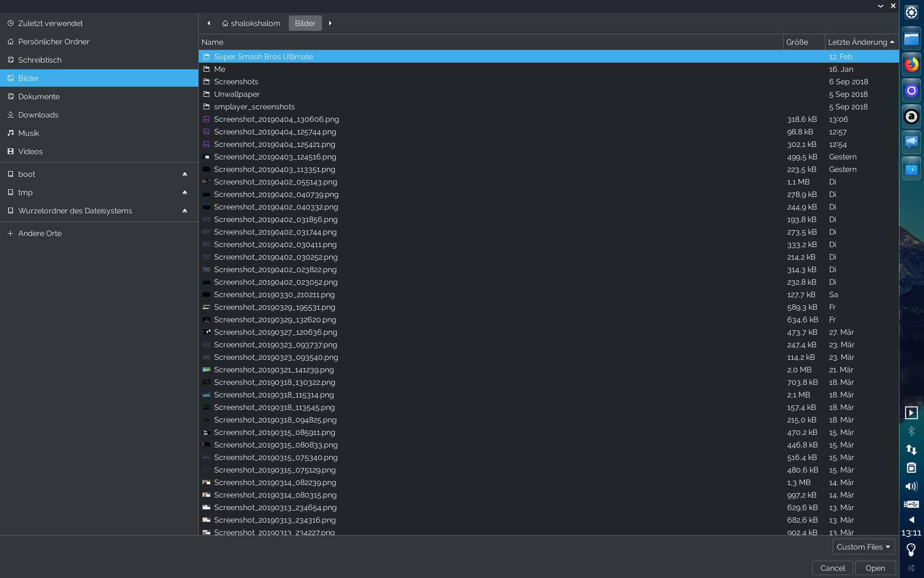924x578 pixels.
Task: Click the forward chevron in the breadcrumb bar
Action: point(330,23)
